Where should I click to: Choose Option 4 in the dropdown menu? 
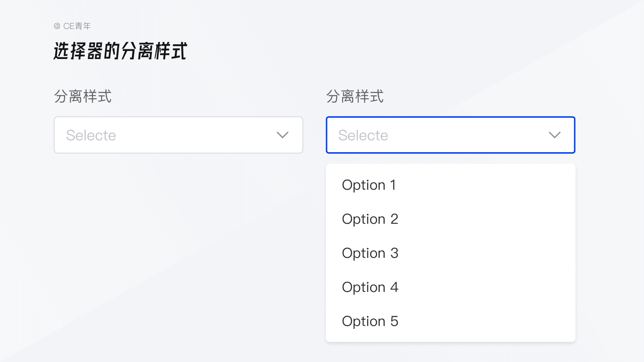pos(370,287)
